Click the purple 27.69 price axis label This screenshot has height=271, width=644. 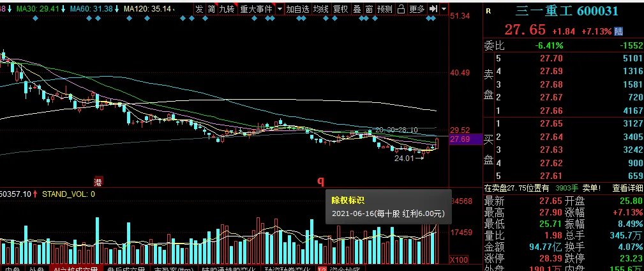point(460,139)
